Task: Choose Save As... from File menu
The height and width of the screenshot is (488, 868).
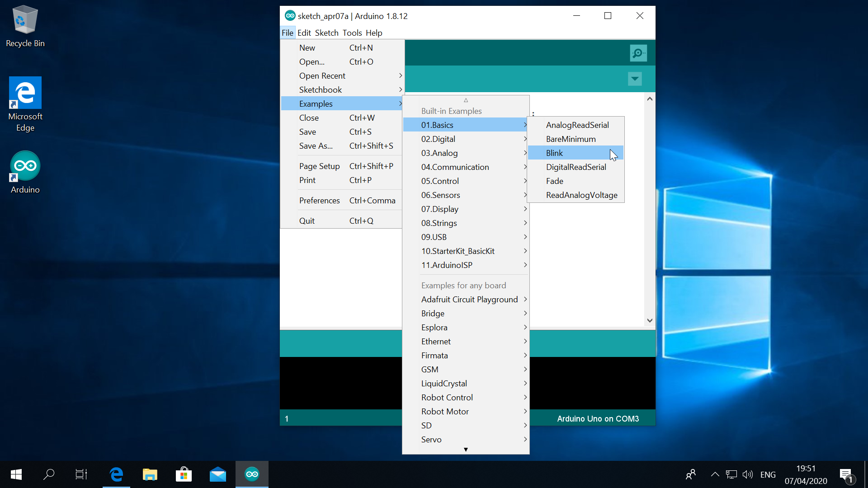Action: (342, 146)
